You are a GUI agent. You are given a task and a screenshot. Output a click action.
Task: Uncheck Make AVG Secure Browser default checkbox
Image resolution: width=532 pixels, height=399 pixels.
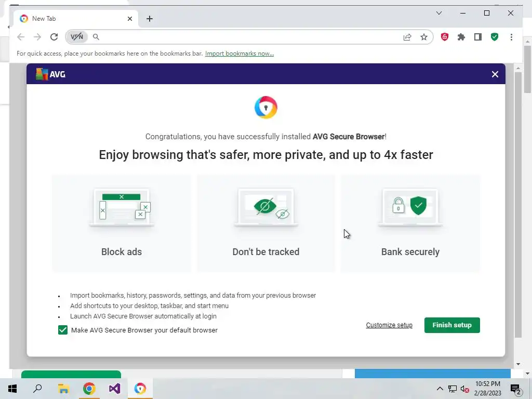point(63,330)
